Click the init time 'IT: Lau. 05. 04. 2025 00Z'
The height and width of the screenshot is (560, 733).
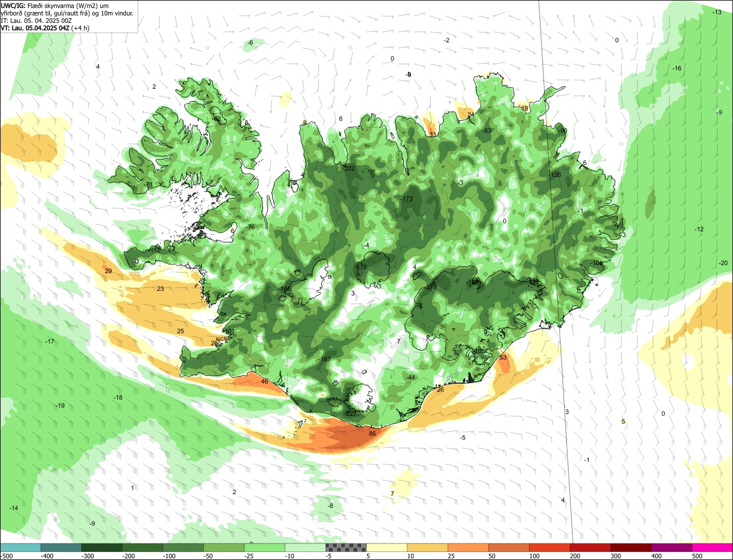(36, 21)
